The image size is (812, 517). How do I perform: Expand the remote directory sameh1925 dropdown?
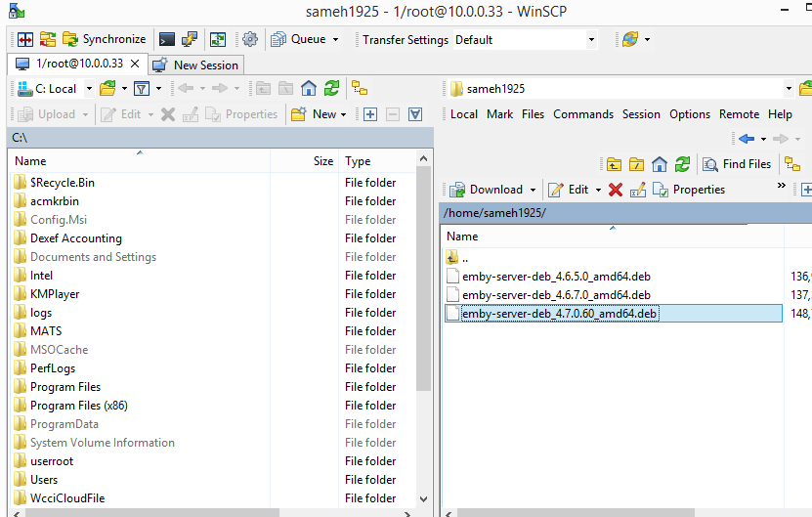(790, 88)
